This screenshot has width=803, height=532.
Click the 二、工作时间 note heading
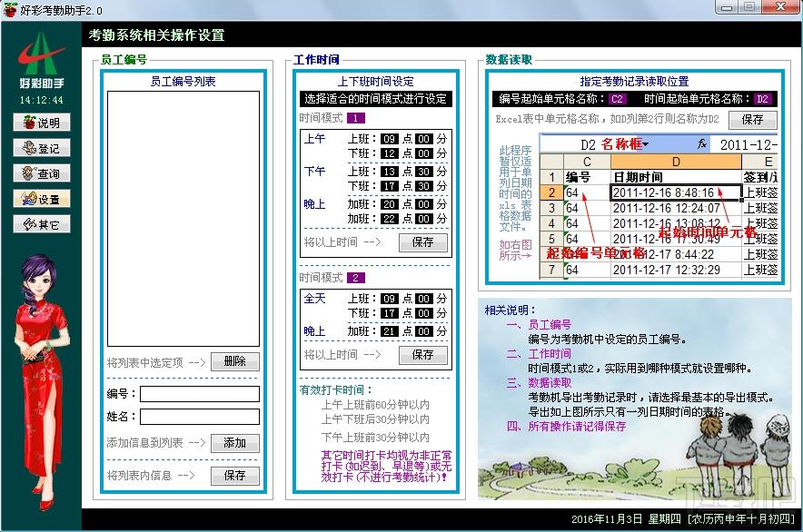click(x=539, y=354)
